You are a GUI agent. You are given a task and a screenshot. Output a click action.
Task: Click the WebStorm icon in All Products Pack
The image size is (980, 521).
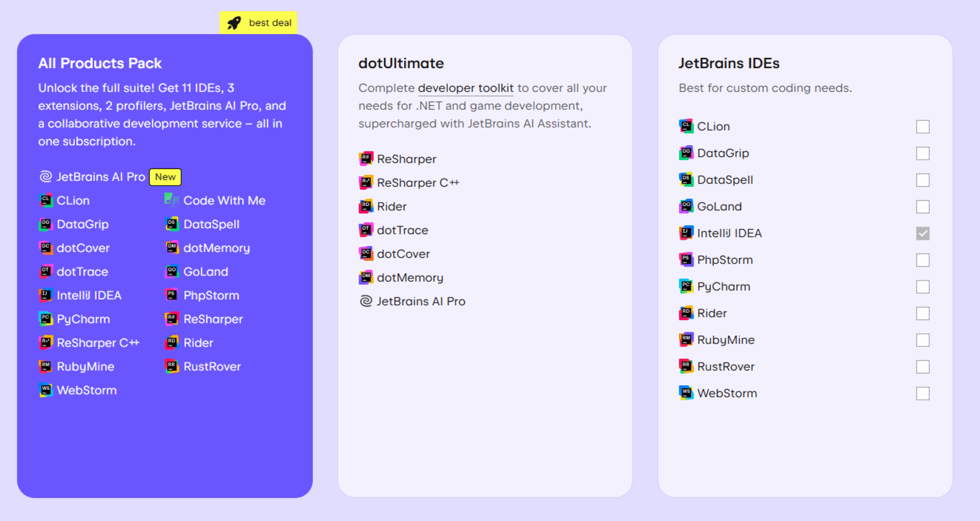click(45, 389)
